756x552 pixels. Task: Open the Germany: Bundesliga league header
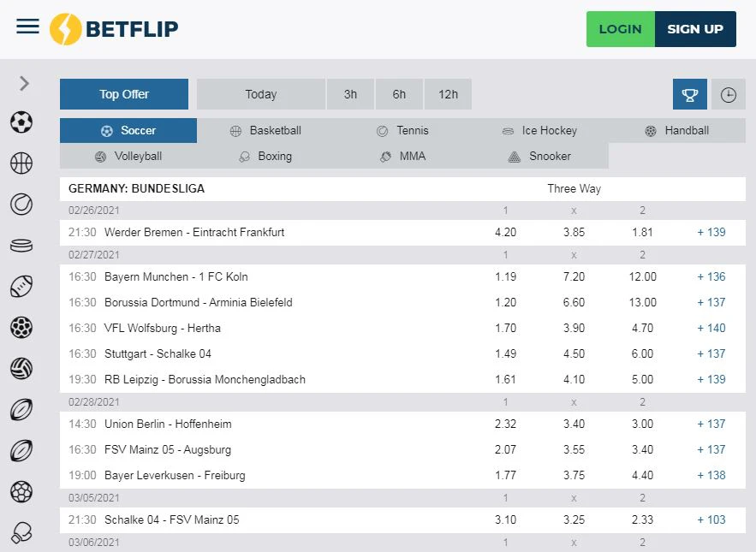tap(136, 188)
